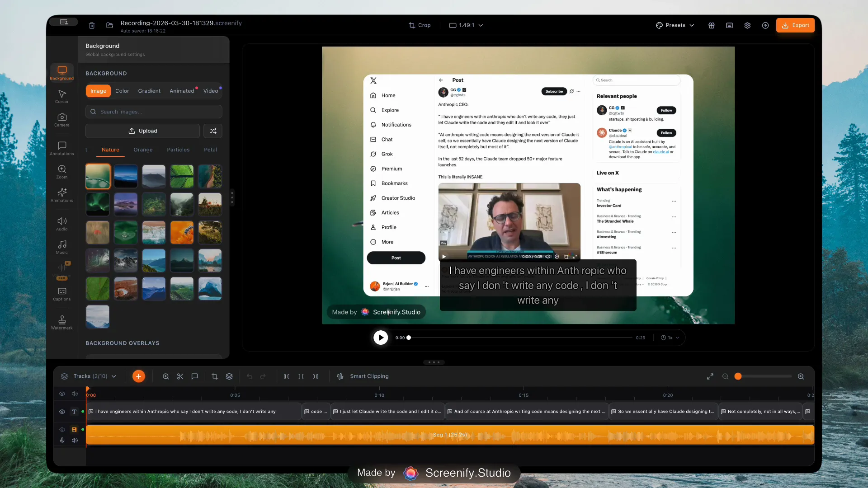Viewport: 868px width, 488px height.
Task: Click the scissors split tool
Action: pyautogui.click(x=180, y=376)
